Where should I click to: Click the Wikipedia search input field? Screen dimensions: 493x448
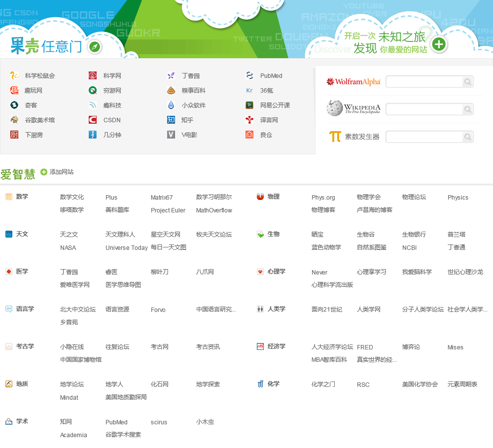[x=424, y=109]
